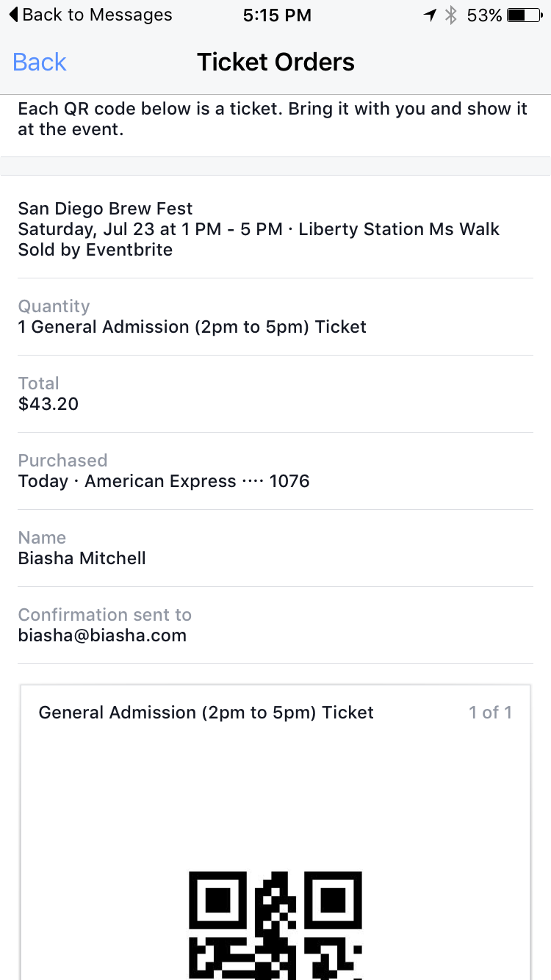Tap the battery indicator icon
The height and width of the screenshot is (980, 551).
coord(525,15)
